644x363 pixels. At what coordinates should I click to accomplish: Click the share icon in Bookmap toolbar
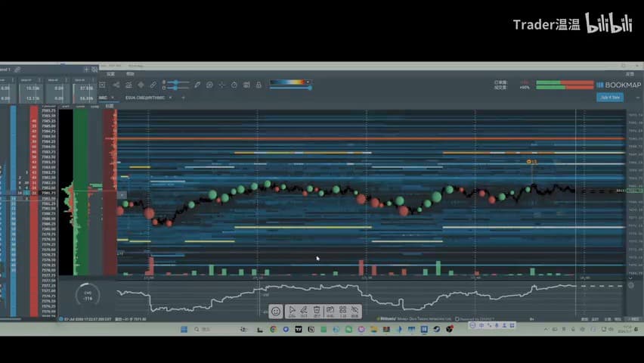pyautogui.click(x=116, y=85)
